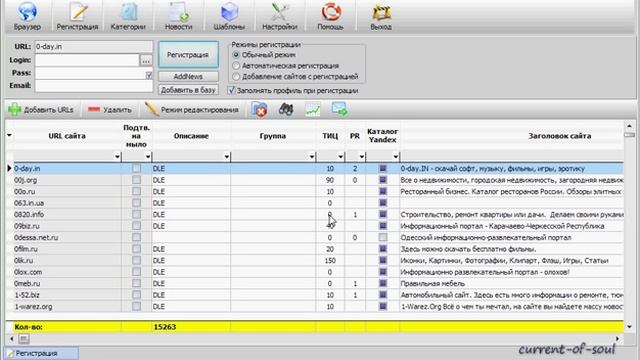
Task: Open the ТИЦ column filter dropdown
Action: (x=340, y=157)
